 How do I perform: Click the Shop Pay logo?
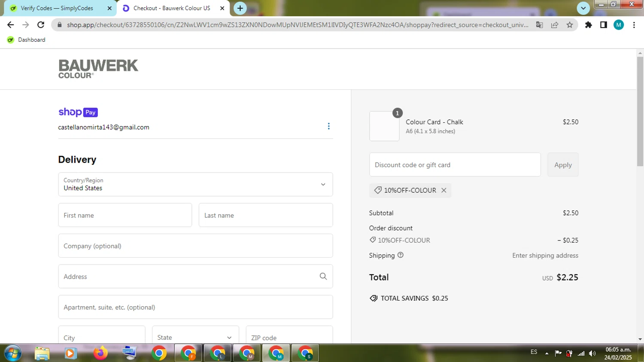click(x=78, y=112)
